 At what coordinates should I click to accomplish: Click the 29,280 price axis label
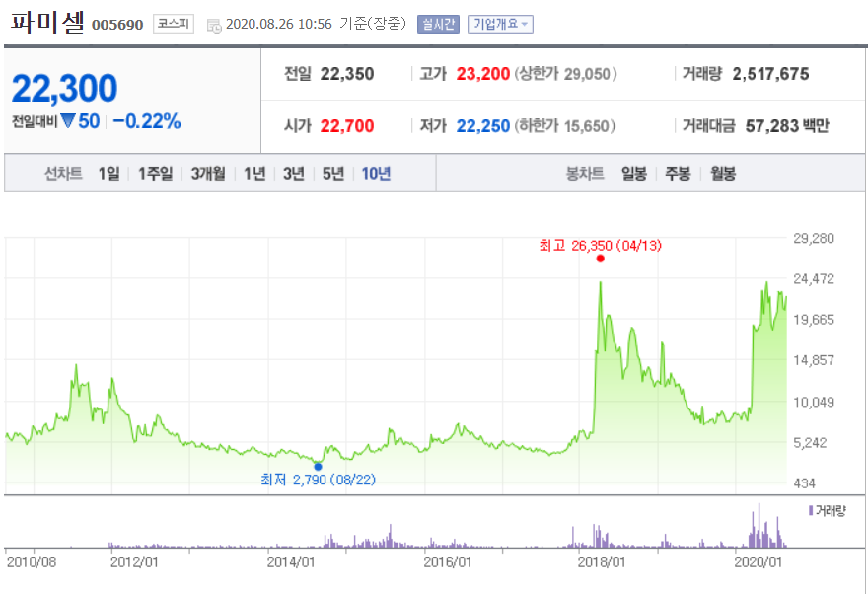coord(813,239)
